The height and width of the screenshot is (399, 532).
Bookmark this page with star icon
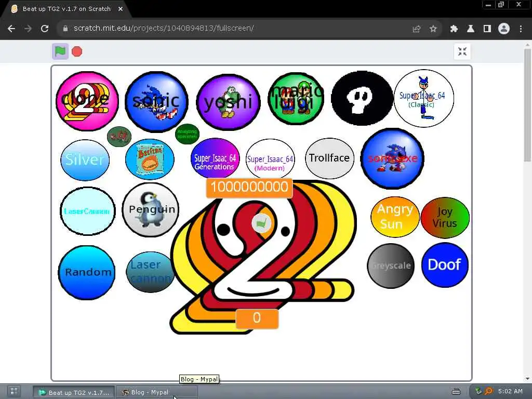[433, 29]
